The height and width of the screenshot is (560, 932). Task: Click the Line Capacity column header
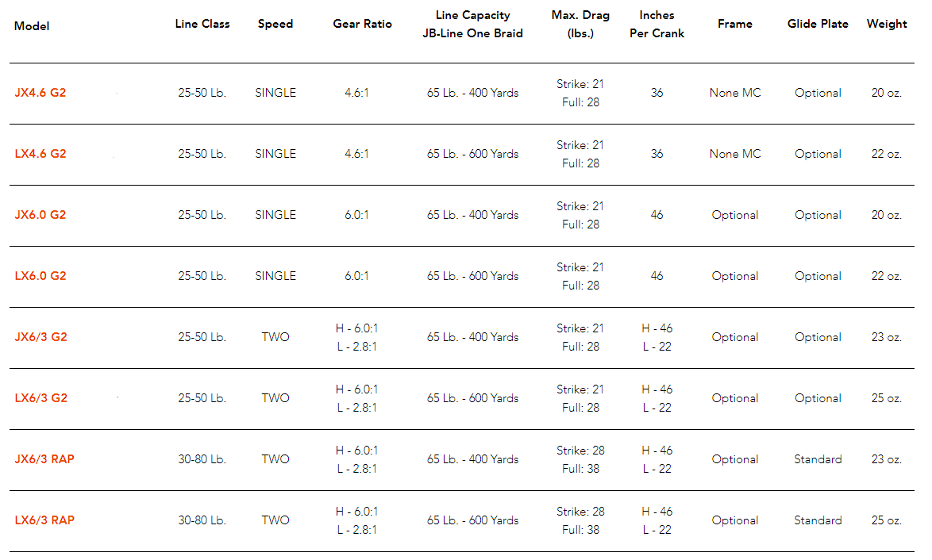[x=473, y=25]
